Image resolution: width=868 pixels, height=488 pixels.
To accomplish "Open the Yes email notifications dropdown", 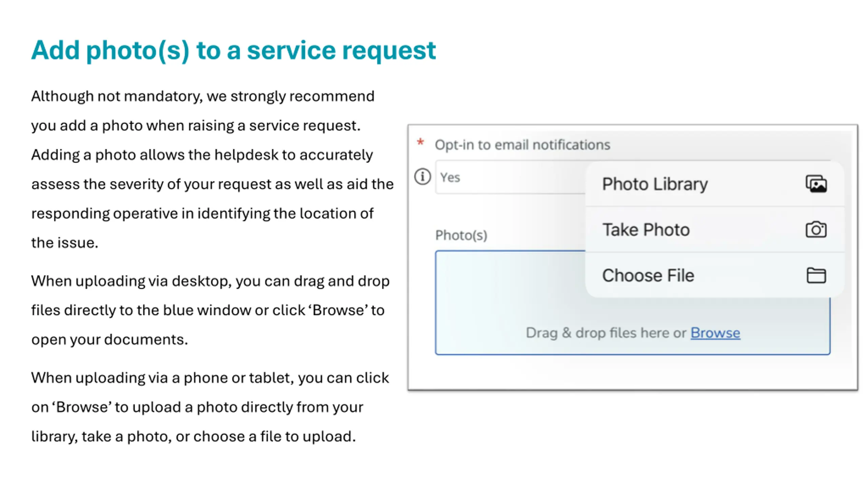I will pos(509,177).
